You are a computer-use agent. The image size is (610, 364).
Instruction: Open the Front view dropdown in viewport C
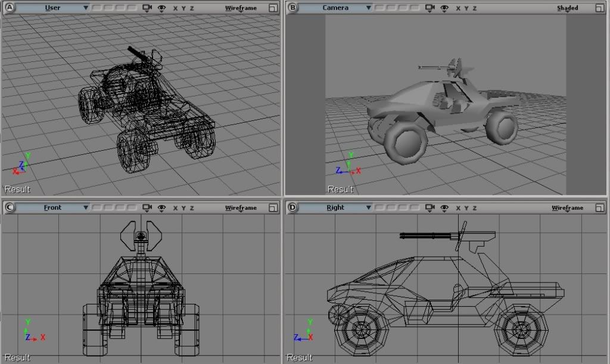pyautogui.click(x=53, y=208)
